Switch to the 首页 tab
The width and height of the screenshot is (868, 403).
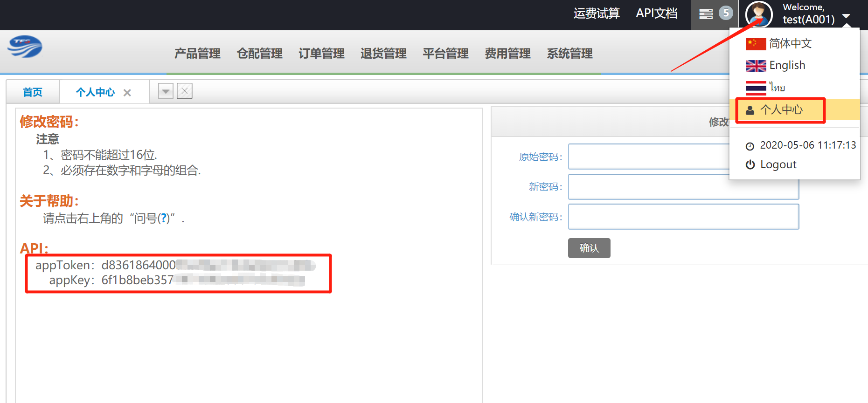coord(33,92)
